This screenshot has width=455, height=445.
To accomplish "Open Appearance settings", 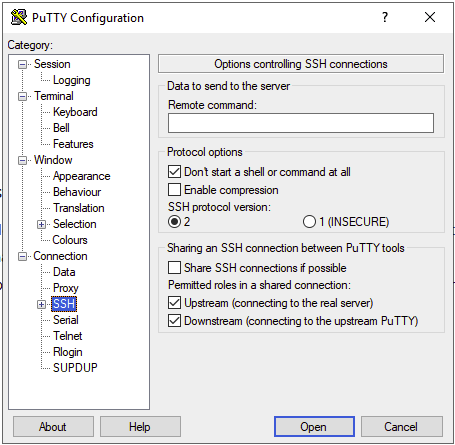I will click(81, 176).
